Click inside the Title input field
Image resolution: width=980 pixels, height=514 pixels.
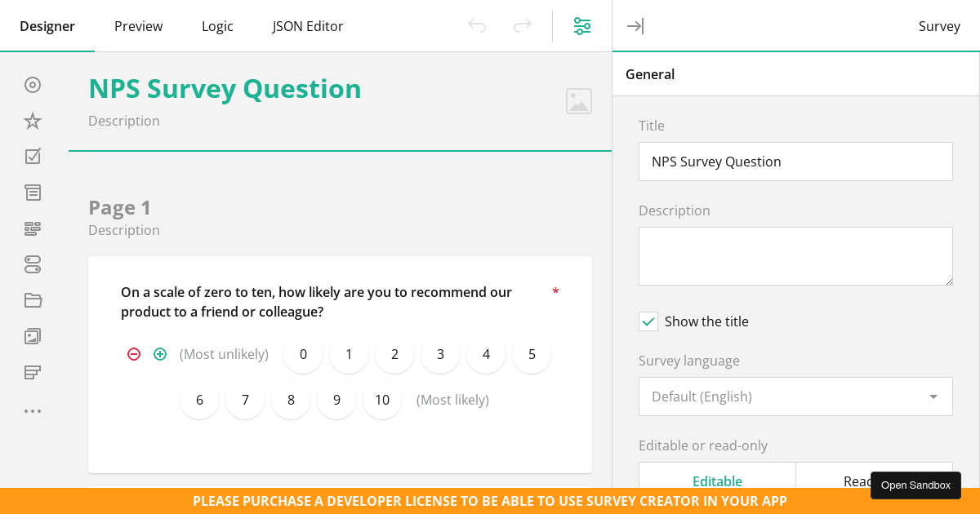pos(795,162)
